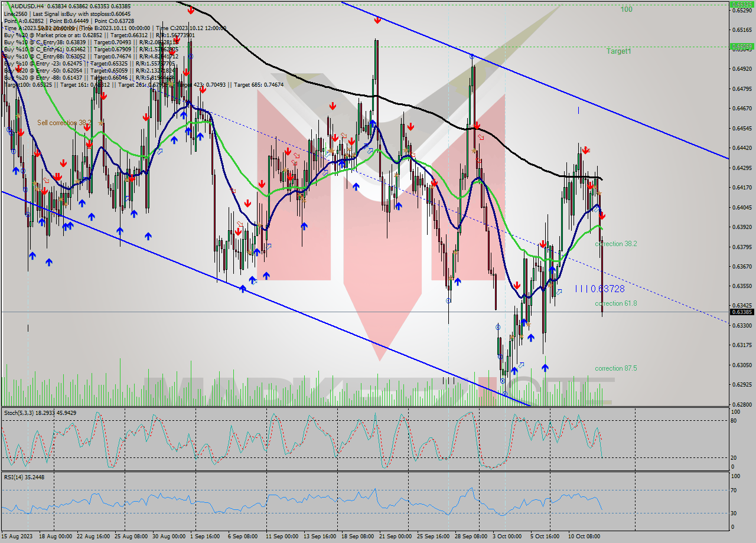
Task: Click price axis value 0.64170
Action: pyautogui.click(x=742, y=188)
